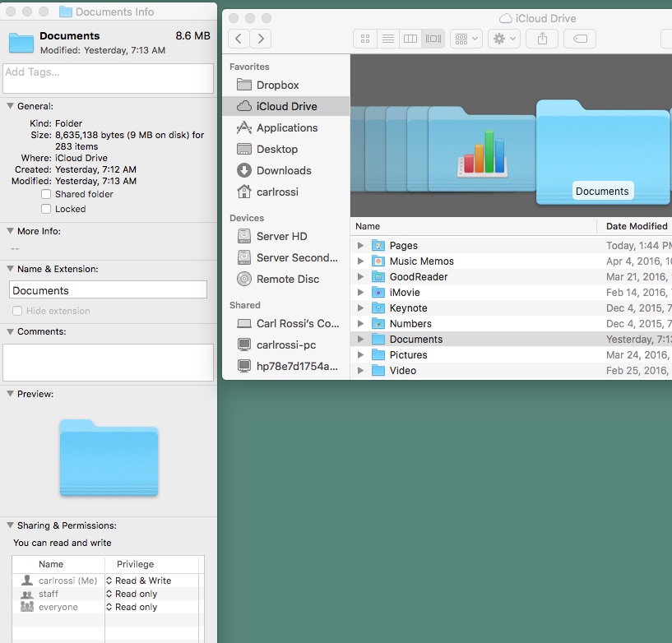Select the Music Memos folder name
Image resolution: width=672 pixels, height=643 pixels.
tap(421, 261)
